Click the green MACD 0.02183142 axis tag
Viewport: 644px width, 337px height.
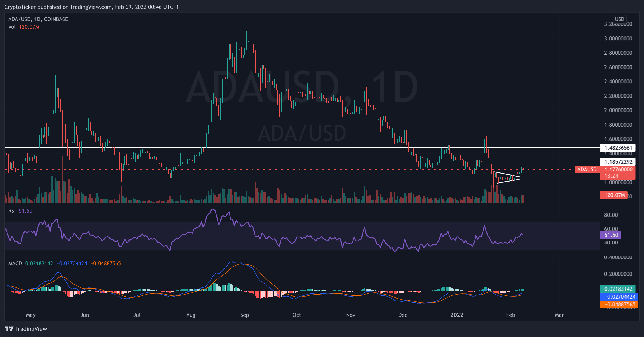(618, 289)
